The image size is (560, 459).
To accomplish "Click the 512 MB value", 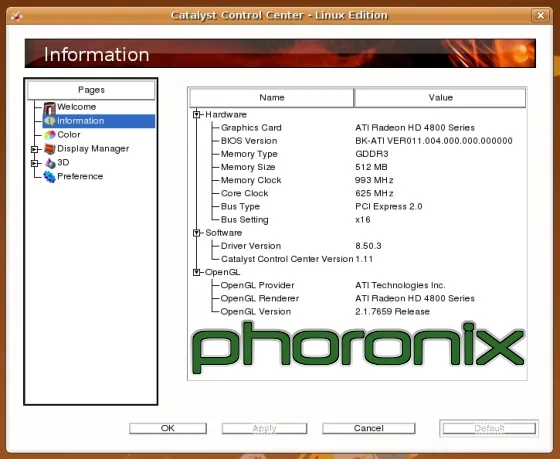I will coord(371,167).
